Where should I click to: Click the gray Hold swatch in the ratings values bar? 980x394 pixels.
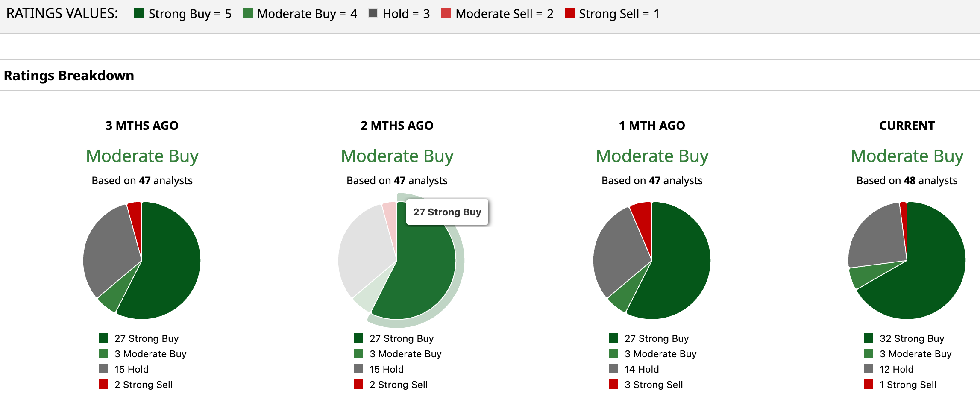(373, 13)
